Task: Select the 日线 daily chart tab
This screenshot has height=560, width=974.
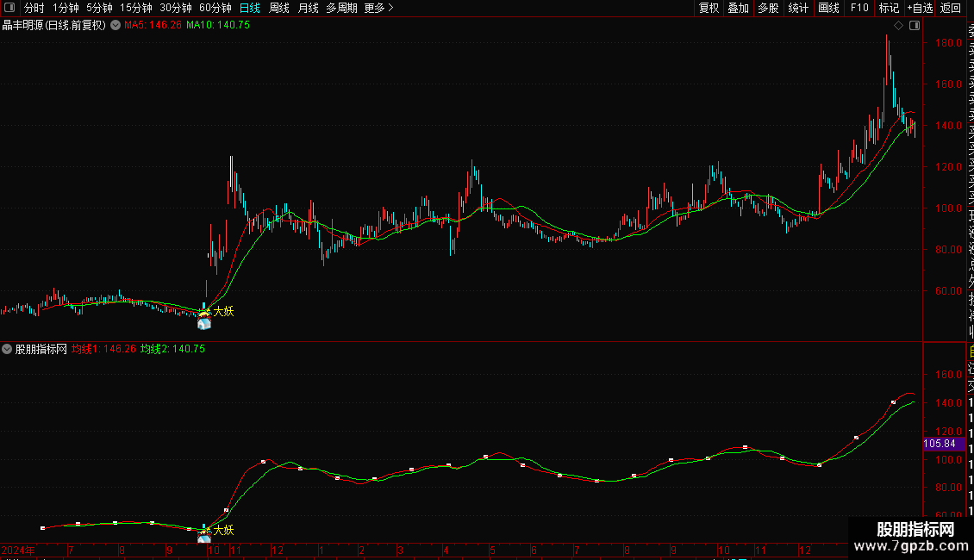Action: coord(250,8)
